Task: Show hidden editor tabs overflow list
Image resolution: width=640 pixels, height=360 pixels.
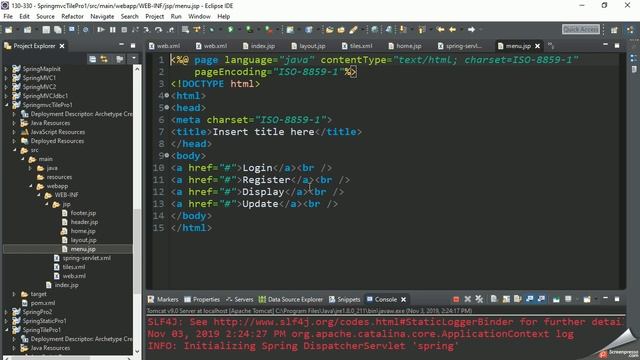Action: 551,46
